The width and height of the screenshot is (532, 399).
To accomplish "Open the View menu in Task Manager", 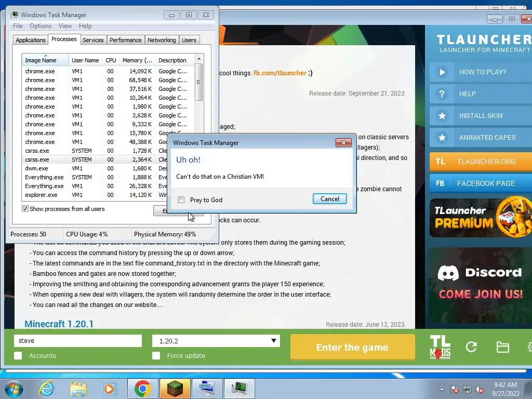I will pyautogui.click(x=65, y=26).
